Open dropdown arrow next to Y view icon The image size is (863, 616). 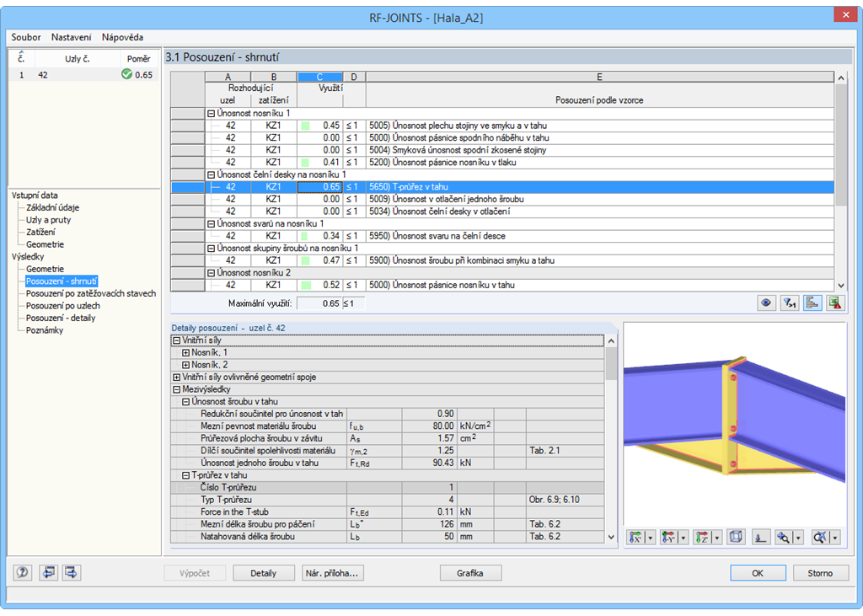[x=683, y=538]
